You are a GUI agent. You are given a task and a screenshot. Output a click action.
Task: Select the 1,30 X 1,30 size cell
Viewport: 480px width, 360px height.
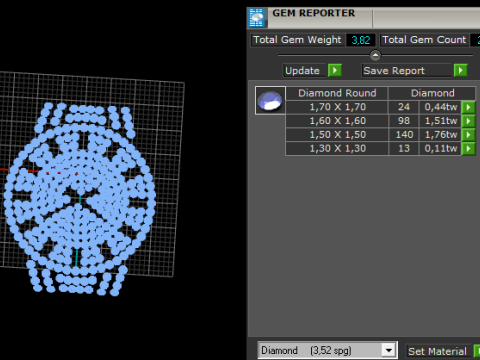pos(337,148)
